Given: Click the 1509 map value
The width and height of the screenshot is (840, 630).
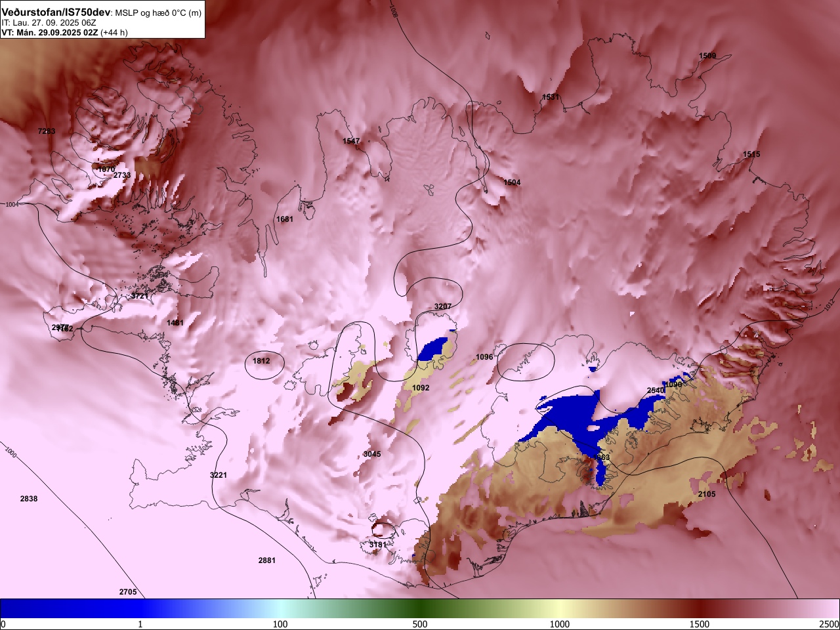Looking at the screenshot, I should pyautogui.click(x=707, y=56).
